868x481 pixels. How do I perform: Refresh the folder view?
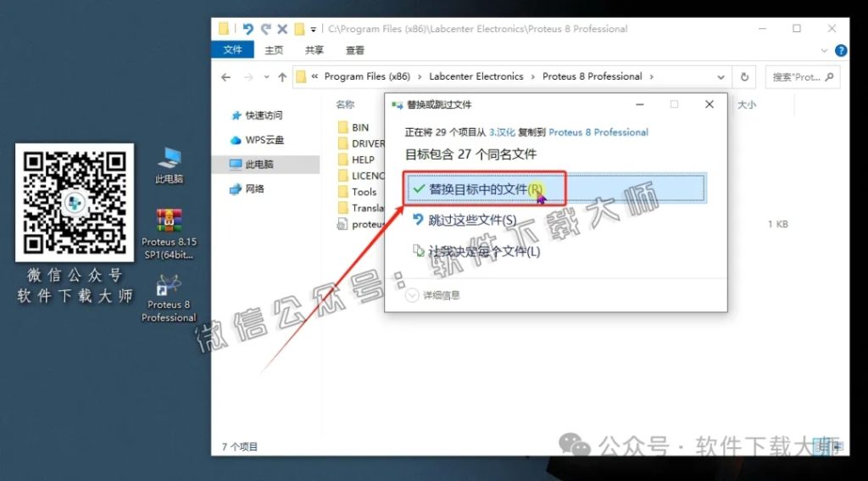[x=744, y=77]
